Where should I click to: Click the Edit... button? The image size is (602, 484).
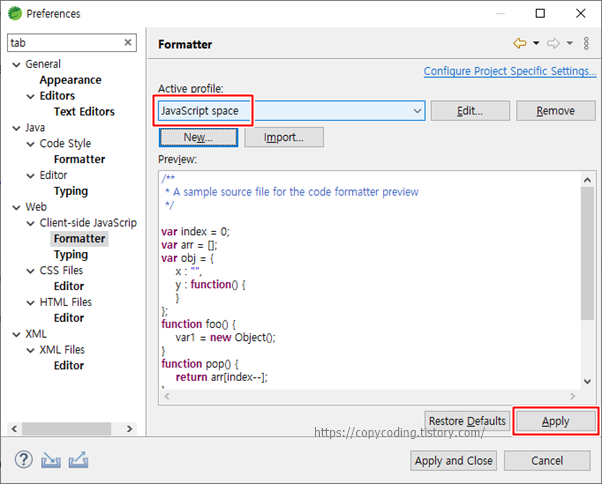(x=470, y=111)
